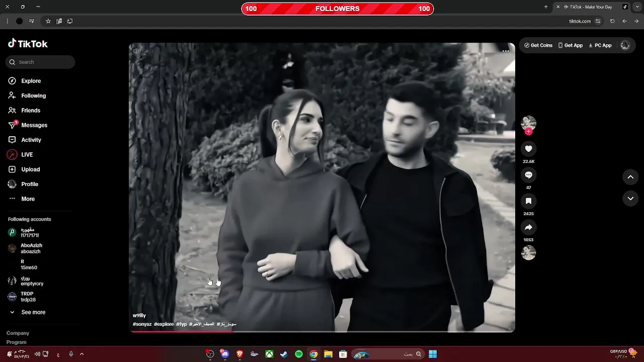Open the More options menu

[21, 199]
